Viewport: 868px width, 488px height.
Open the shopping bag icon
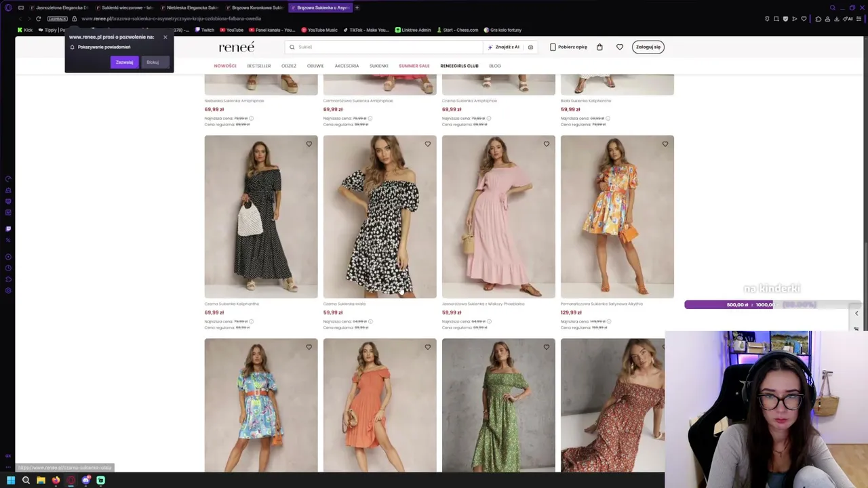599,47
